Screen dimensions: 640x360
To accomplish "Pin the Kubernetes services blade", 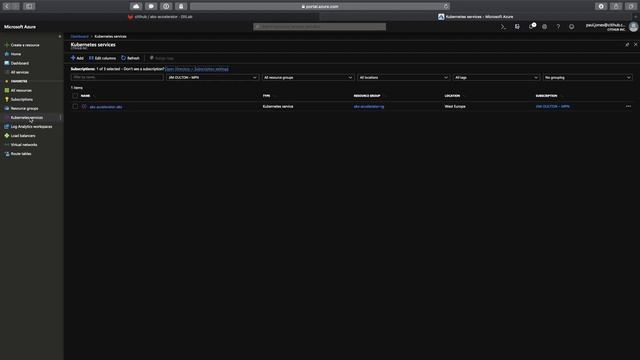I will (x=627, y=44).
